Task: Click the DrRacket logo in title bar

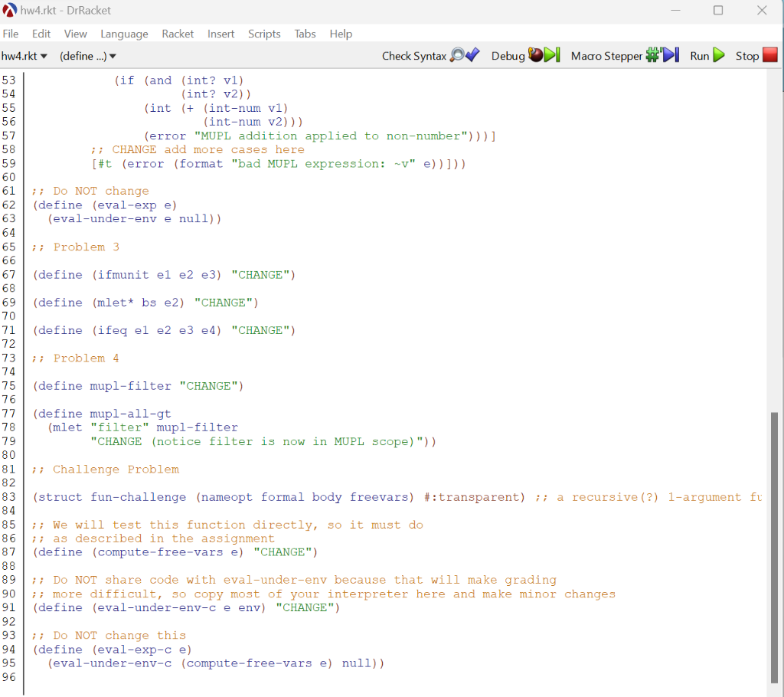Action: point(9,10)
